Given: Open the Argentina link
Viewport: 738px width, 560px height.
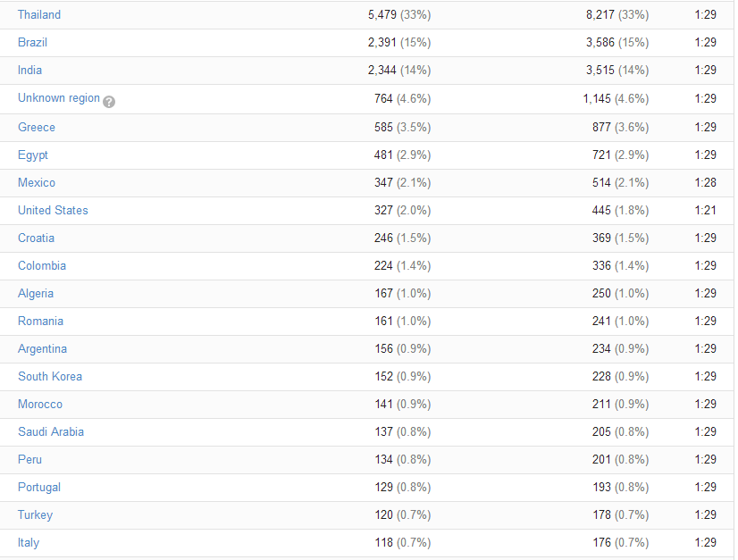Looking at the screenshot, I should coord(42,349).
